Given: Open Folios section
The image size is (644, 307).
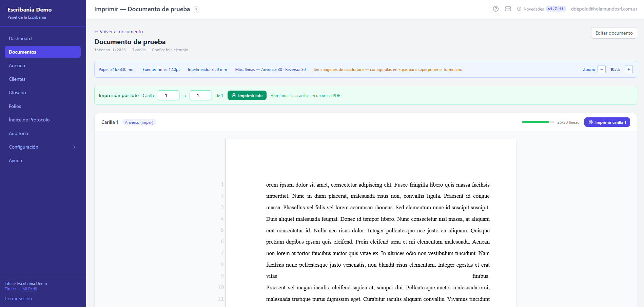Looking at the screenshot, I should [x=43, y=106].
